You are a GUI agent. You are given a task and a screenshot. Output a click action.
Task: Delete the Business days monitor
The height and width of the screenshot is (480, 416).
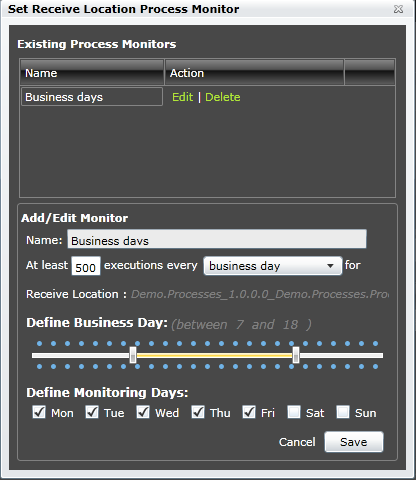(x=223, y=97)
